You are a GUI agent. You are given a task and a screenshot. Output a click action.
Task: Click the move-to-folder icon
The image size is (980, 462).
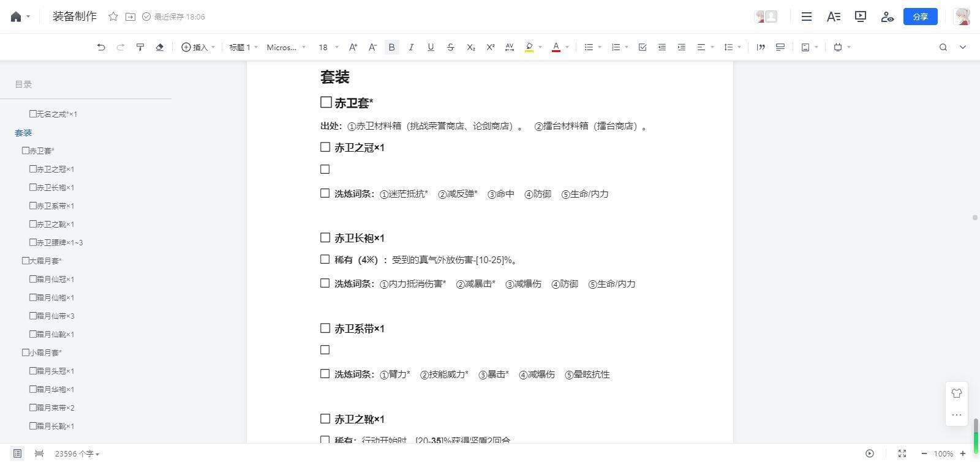pyautogui.click(x=130, y=17)
